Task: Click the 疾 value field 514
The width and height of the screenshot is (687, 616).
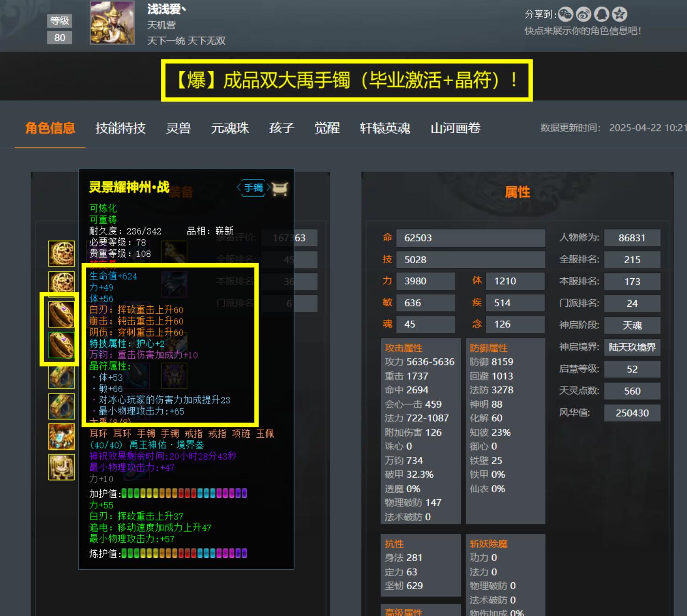Action: (515, 303)
